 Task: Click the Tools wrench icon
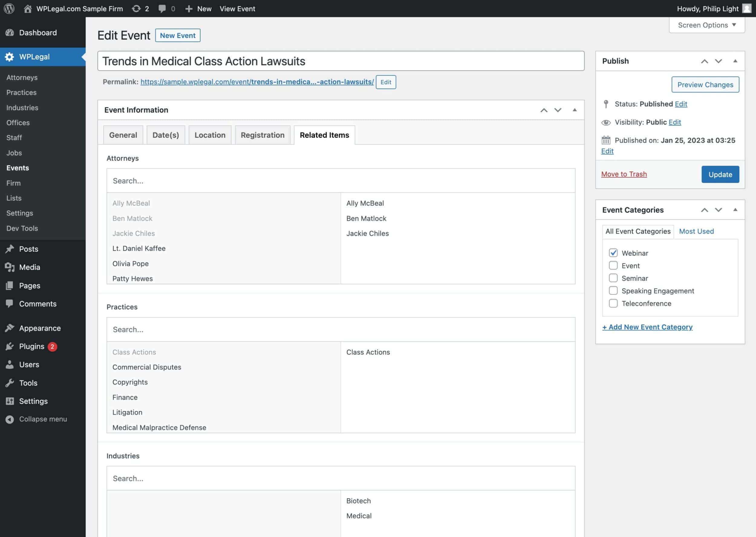pos(10,383)
